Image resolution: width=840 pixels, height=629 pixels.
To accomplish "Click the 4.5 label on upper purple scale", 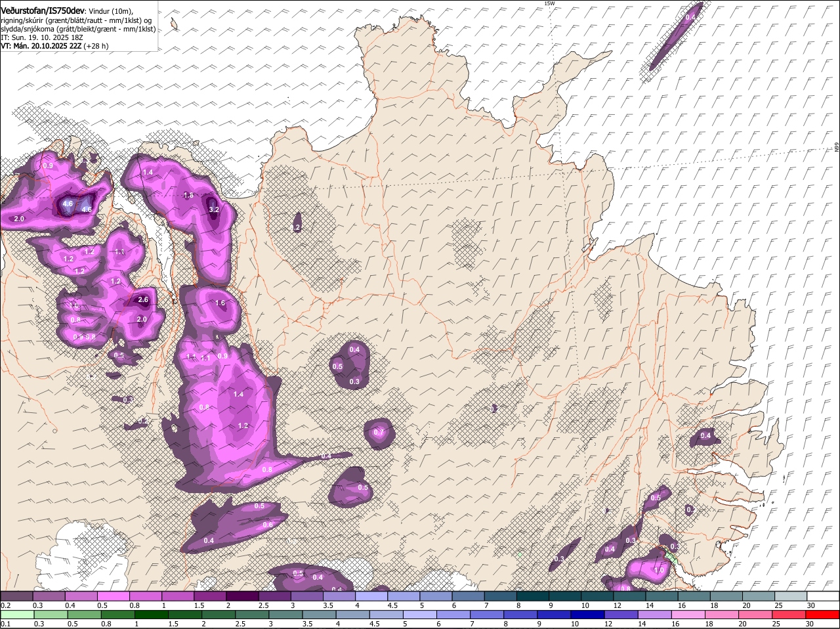I will (x=392, y=605).
